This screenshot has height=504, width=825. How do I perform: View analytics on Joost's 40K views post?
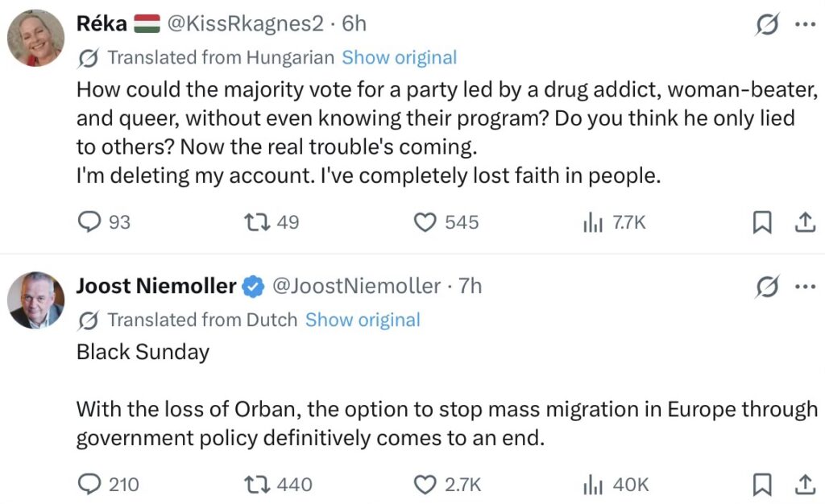click(594, 484)
